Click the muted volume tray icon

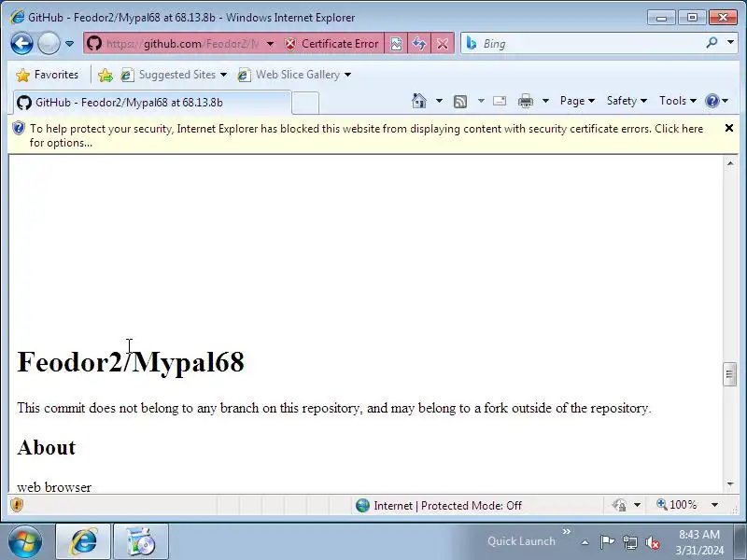pos(652,542)
